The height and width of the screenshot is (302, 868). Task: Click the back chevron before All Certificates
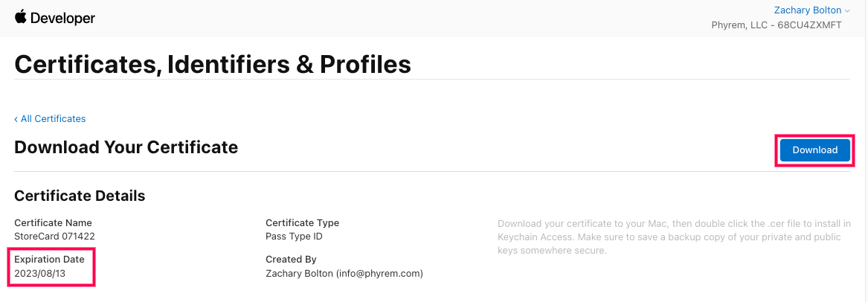16,119
